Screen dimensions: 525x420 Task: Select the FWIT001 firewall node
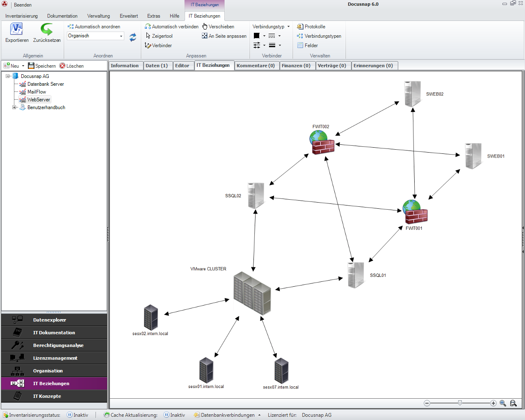415,212
